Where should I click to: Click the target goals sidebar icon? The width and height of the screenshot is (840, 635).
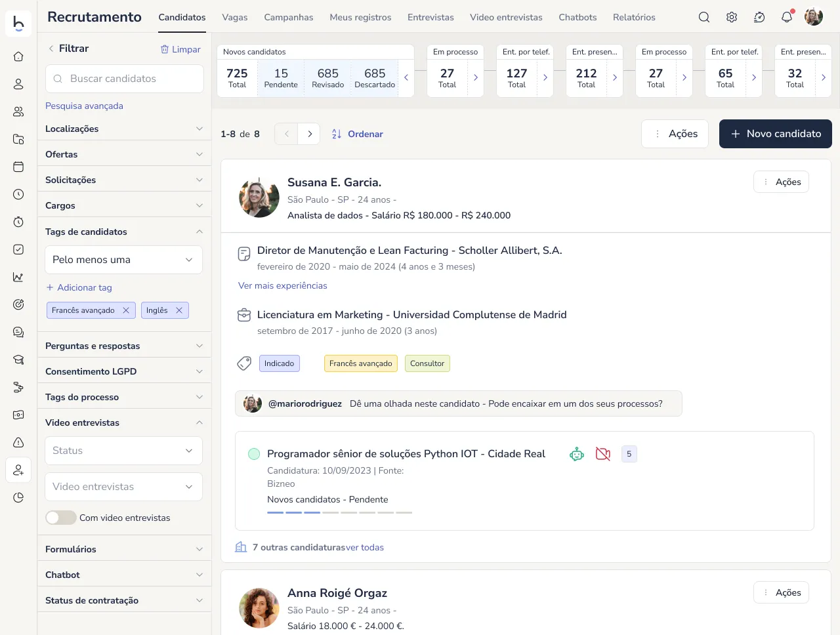(x=18, y=304)
